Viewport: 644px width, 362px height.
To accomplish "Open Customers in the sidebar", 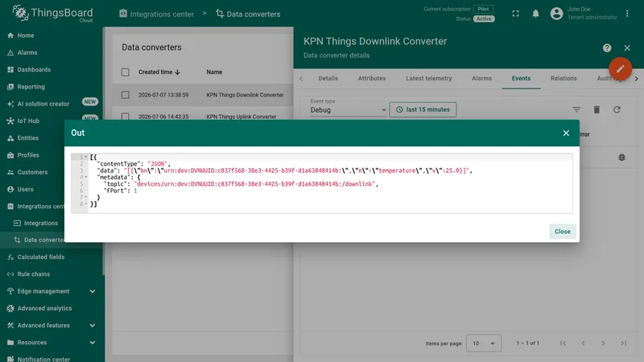I will 34,172.
